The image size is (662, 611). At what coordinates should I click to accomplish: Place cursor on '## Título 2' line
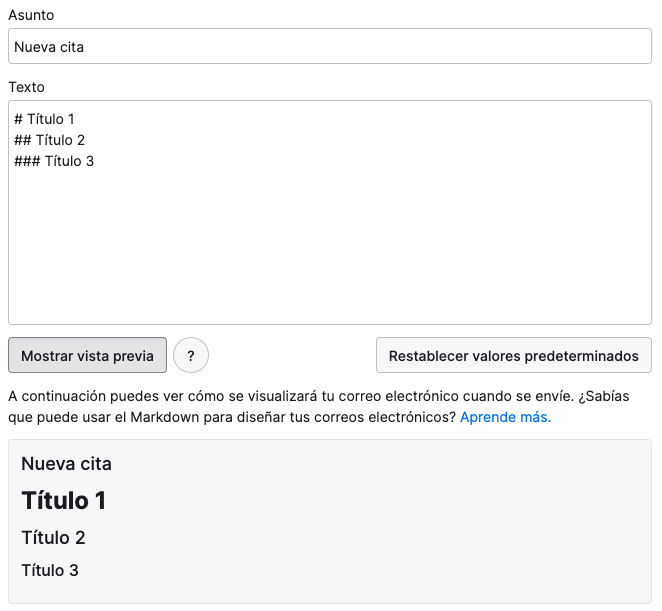pyautogui.click(x=49, y=140)
